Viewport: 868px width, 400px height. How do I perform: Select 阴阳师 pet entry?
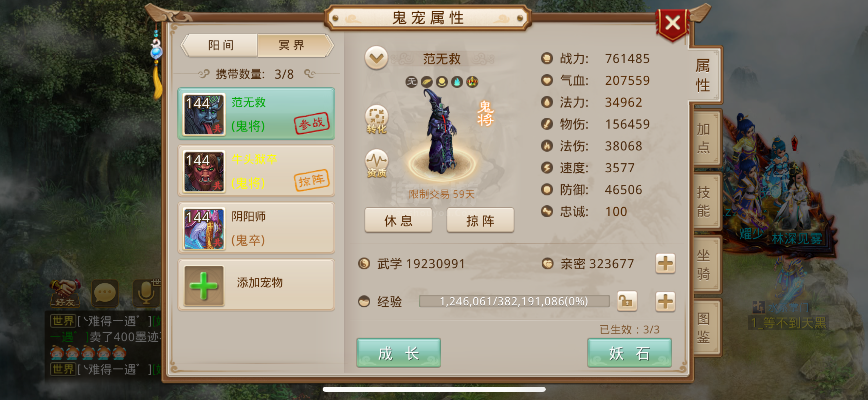(x=256, y=228)
